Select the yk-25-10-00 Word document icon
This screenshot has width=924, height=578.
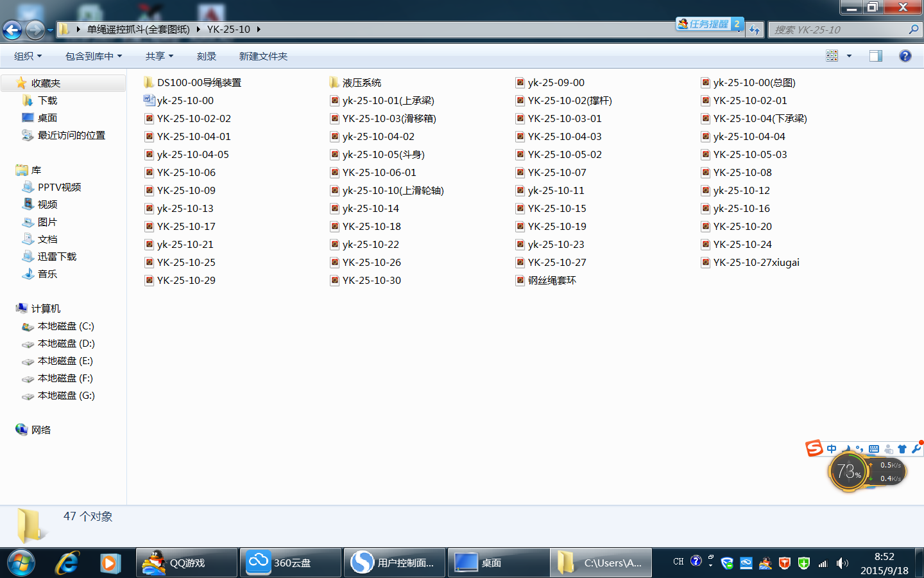[x=149, y=100]
